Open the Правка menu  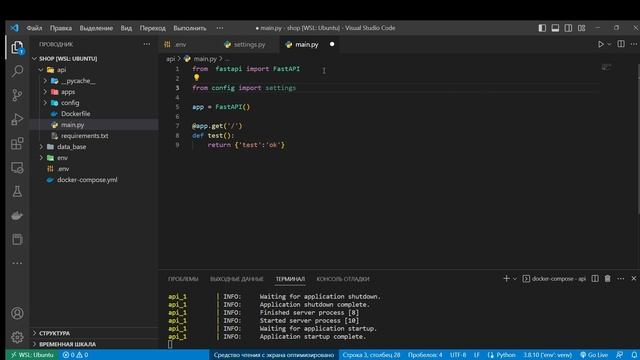(x=61, y=28)
